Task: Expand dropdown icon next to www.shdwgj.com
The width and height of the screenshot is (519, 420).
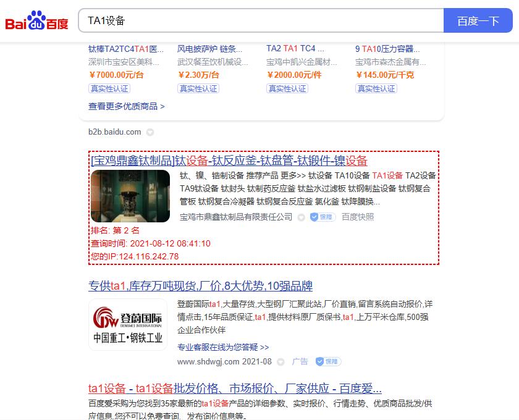Action: click(281, 362)
